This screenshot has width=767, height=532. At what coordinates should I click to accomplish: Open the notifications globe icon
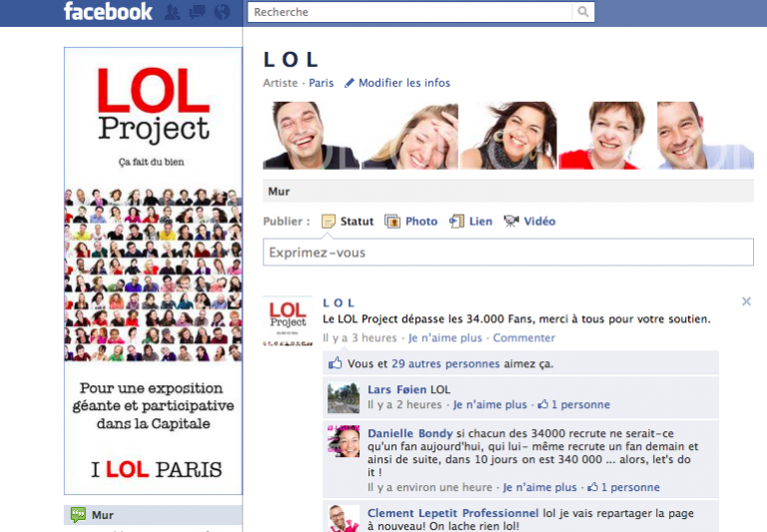click(x=222, y=13)
